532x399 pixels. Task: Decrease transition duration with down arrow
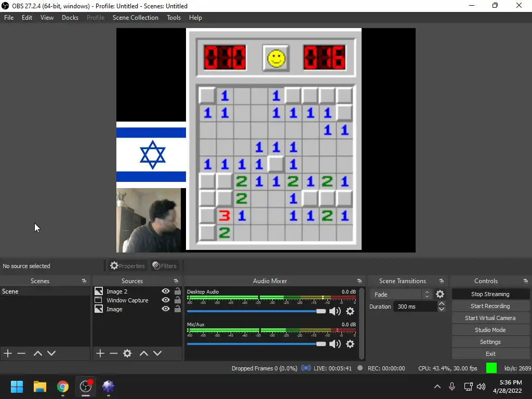(442, 309)
